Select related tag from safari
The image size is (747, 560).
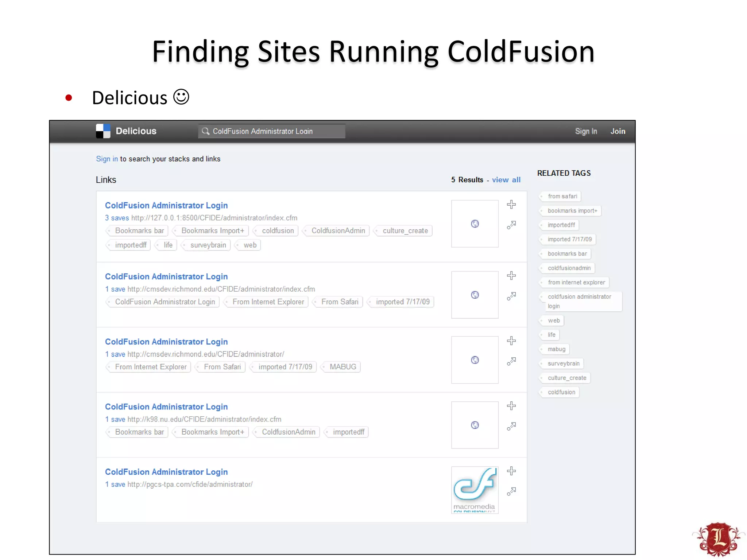(560, 197)
